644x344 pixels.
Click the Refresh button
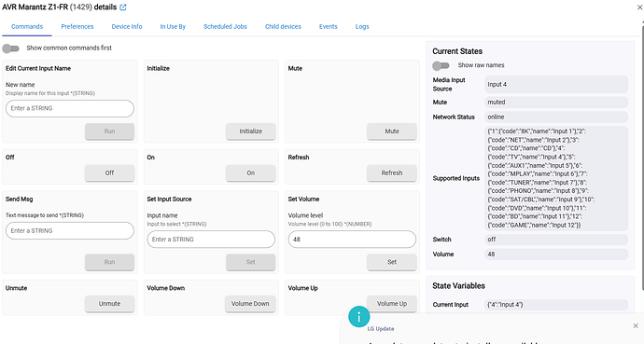(x=392, y=173)
